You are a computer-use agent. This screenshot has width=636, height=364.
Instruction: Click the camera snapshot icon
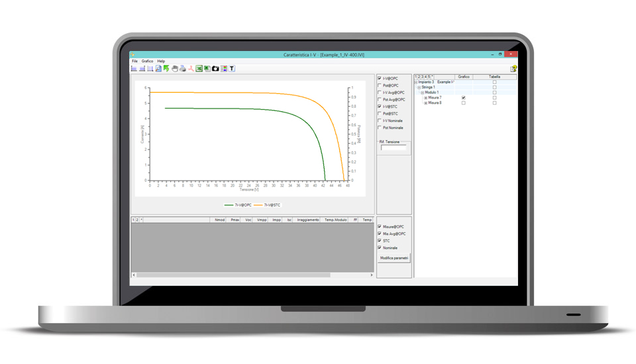tap(215, 68)
